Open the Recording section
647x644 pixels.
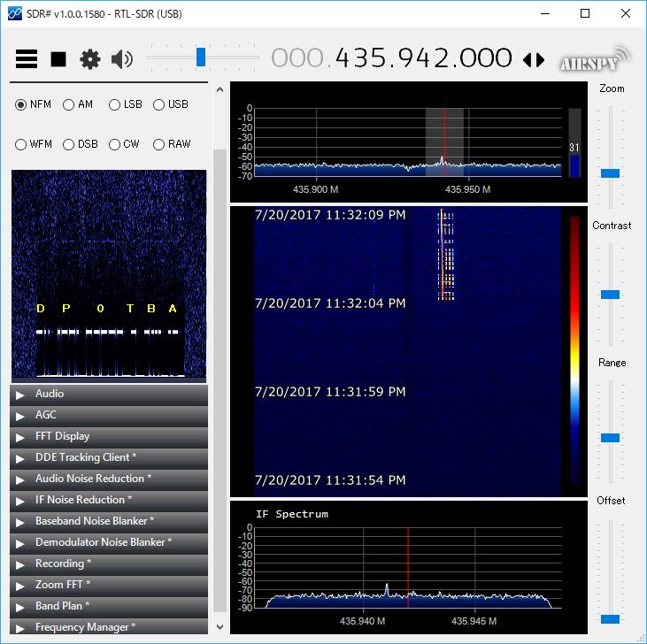[x=63, y=563]
